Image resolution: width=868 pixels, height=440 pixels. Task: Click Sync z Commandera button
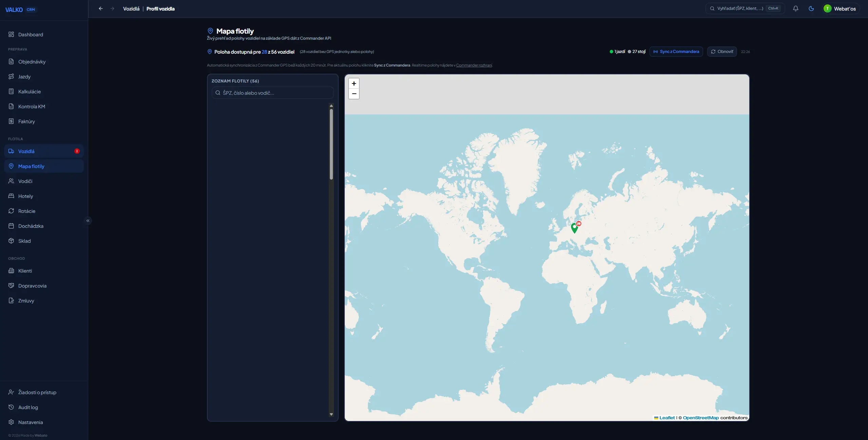[676, 52]
